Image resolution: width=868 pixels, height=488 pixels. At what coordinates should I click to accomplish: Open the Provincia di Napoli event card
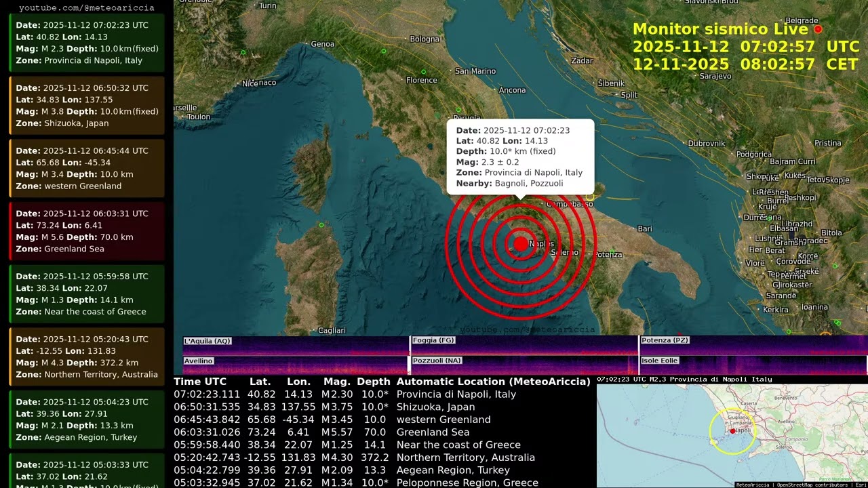pos(87,42)
